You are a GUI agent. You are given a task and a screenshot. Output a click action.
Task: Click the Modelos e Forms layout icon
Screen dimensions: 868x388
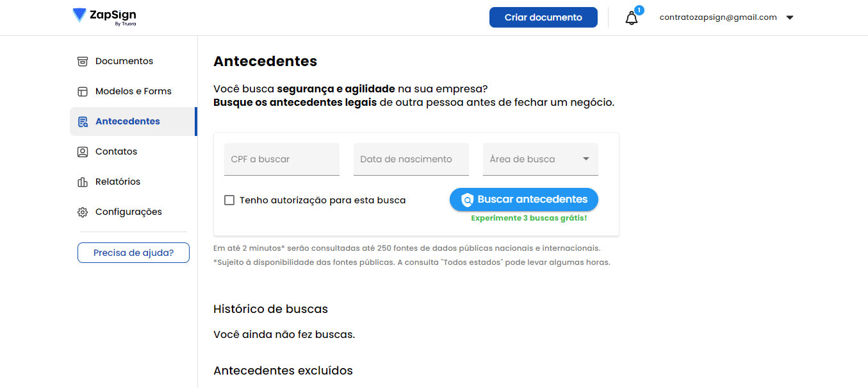point(82,92)
